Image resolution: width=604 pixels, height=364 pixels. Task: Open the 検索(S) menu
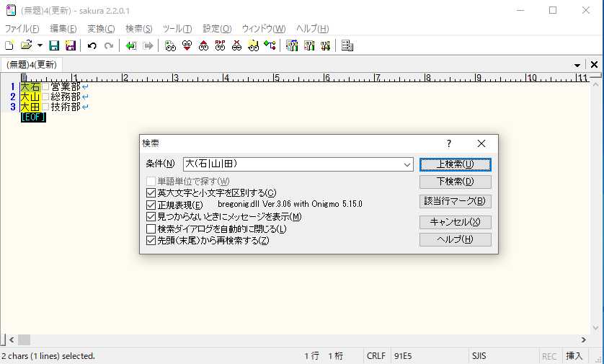click(138, 29)
